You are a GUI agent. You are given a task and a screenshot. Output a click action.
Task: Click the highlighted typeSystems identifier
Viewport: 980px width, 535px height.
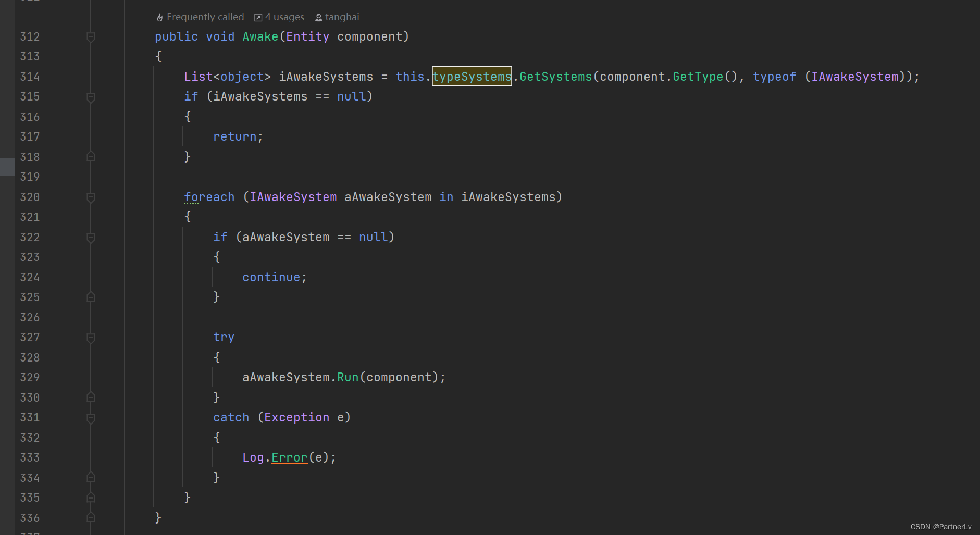pyautogui.click(x=472, y=77)
